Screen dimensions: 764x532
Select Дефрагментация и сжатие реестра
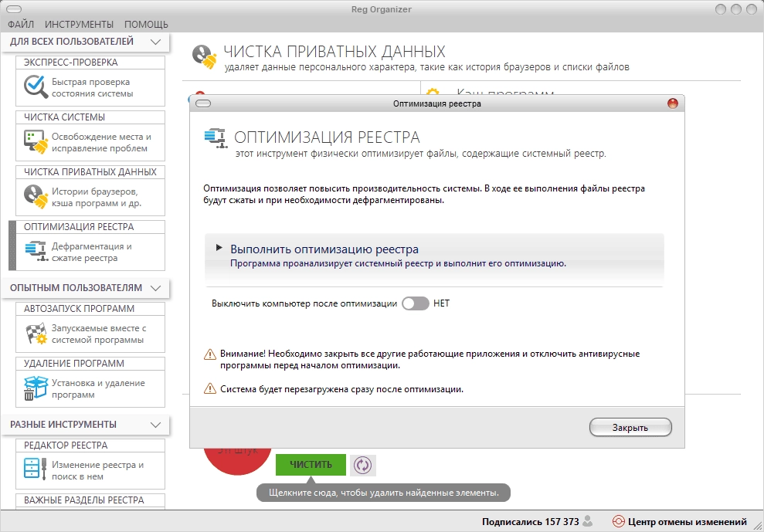tap(92, 252)
